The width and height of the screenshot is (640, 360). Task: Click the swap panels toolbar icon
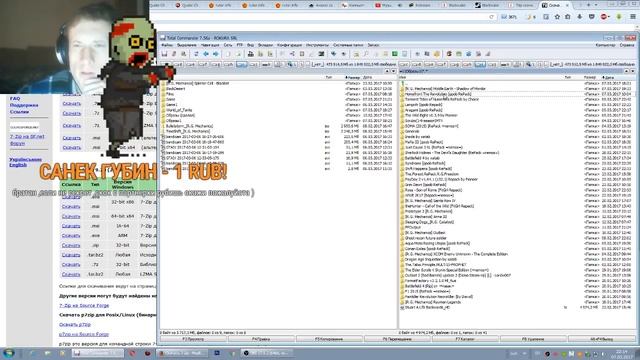[196, 54]
